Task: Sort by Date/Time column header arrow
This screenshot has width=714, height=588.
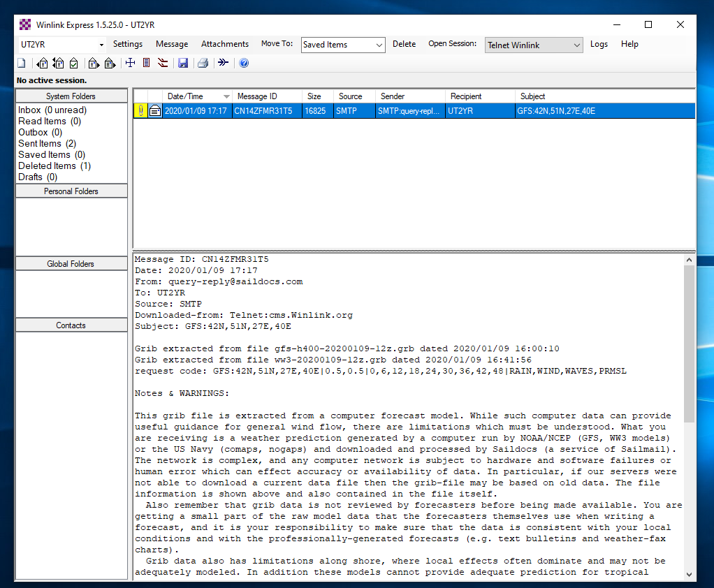Action: pos(226,96)
